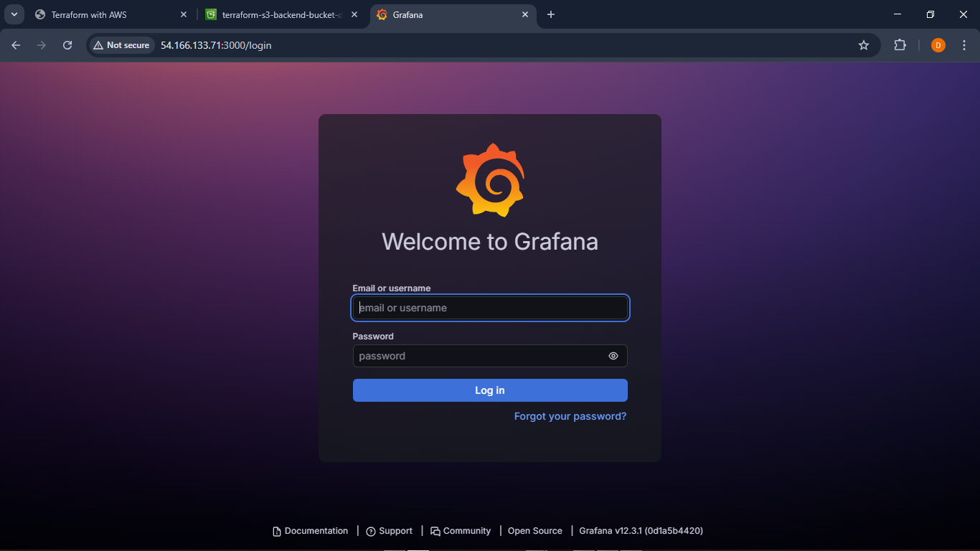Click the Grafana v12.3.1 version text

pyautogui.click(x=640, y=531)
